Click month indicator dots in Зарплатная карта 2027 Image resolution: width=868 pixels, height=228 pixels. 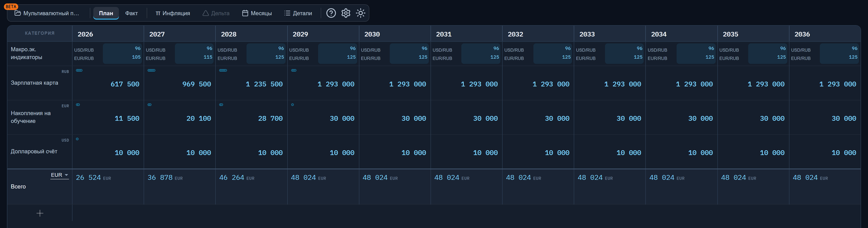click(x=151, y=71)
